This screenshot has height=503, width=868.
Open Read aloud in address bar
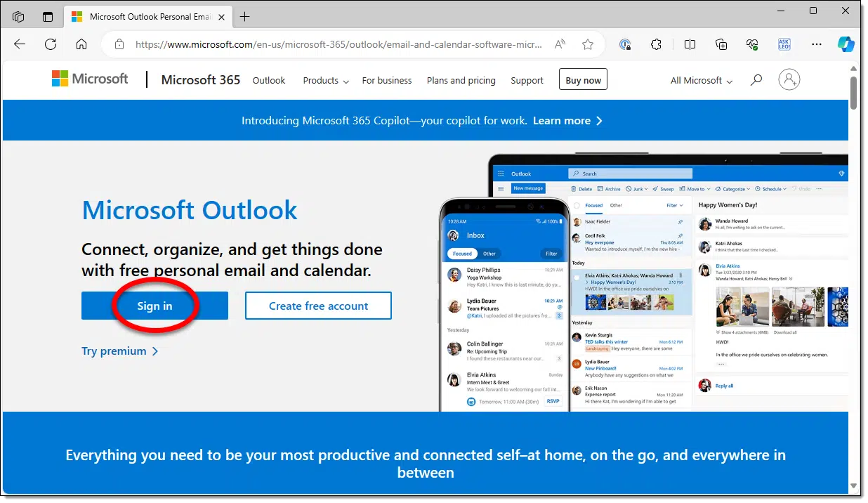560,44
